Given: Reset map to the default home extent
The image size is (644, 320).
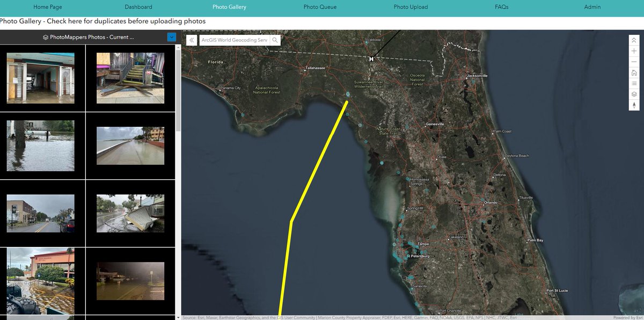Looking at the screenshot, I should (x=634, y=72).
